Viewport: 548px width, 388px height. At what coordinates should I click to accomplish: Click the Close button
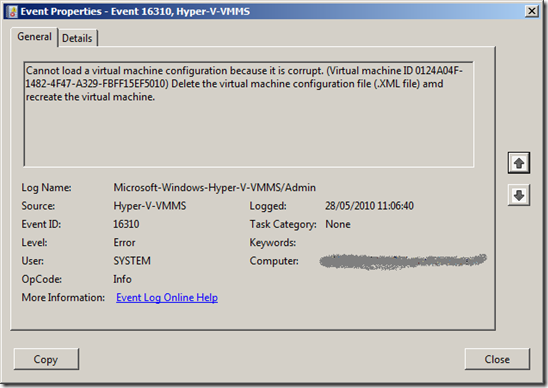point(497,359)
